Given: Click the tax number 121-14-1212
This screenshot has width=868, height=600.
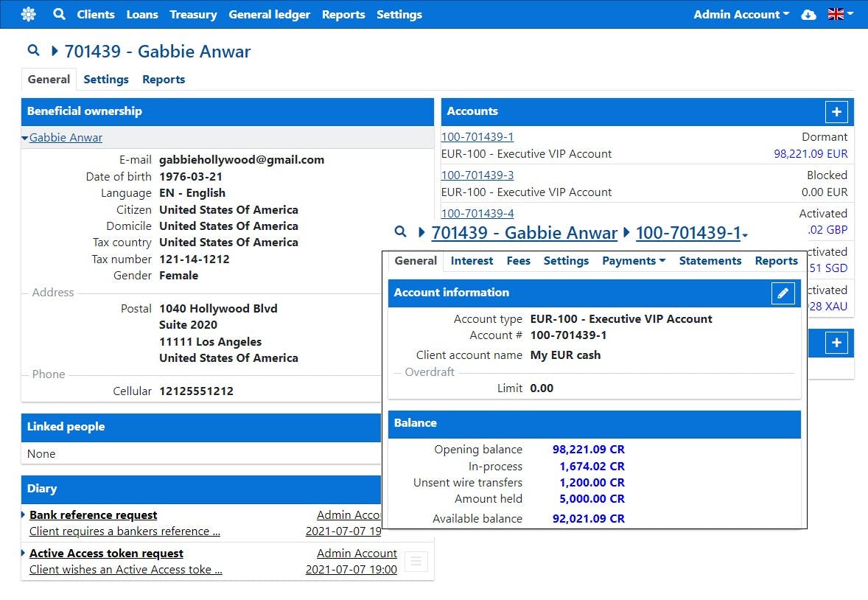Looking at the screenshot, I should click(194, 259).
